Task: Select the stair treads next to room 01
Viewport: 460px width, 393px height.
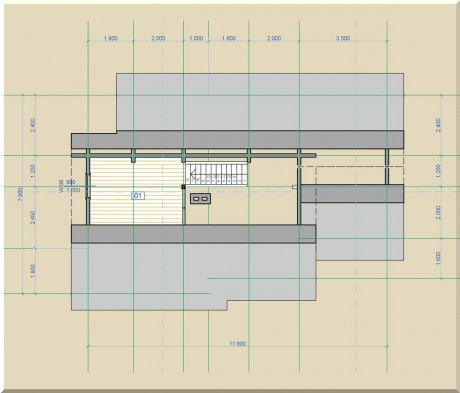Action: point(217,174)
